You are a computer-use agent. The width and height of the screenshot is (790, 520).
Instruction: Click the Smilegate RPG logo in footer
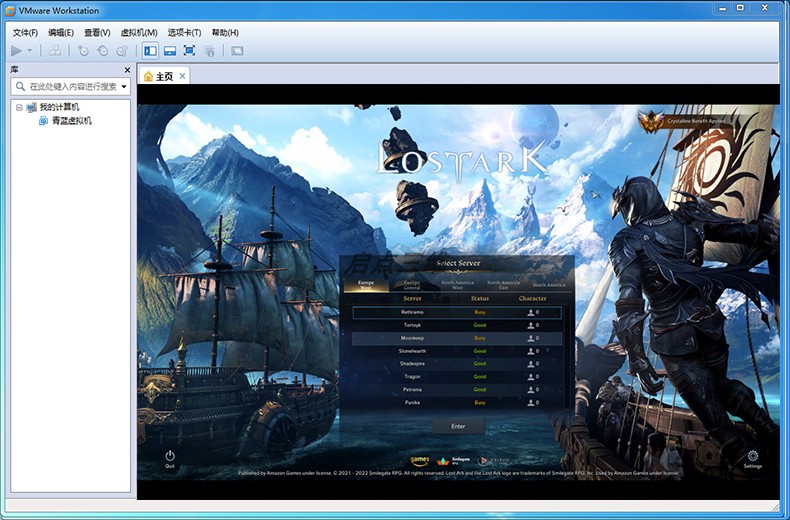pos(453,461)
